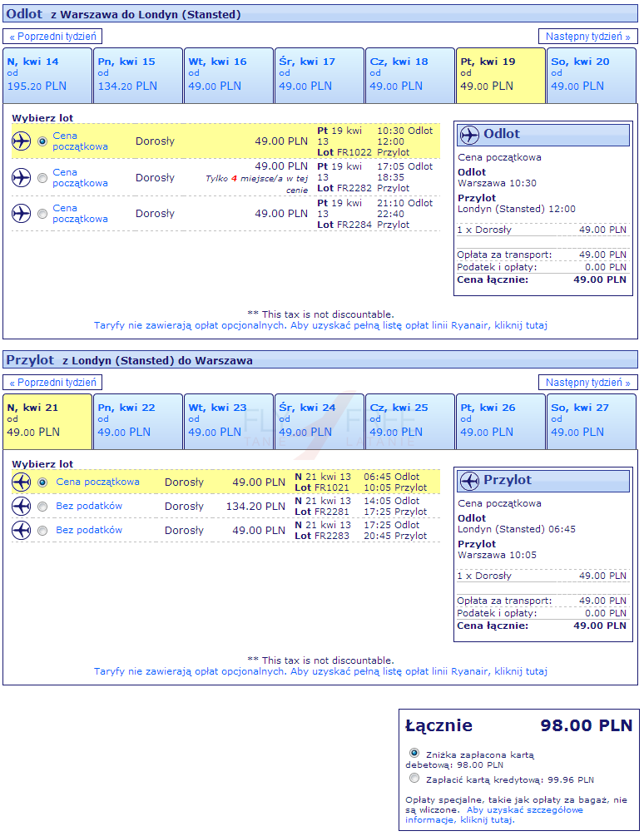Image resolution: width=644 pixels, height=836 pixels.
Task: Select the 21:10 departure flight FR2284 radio
Action: point(42,214)
